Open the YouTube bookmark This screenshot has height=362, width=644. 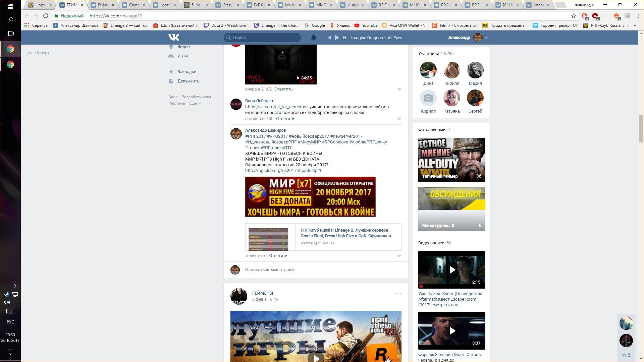point(366,25)
